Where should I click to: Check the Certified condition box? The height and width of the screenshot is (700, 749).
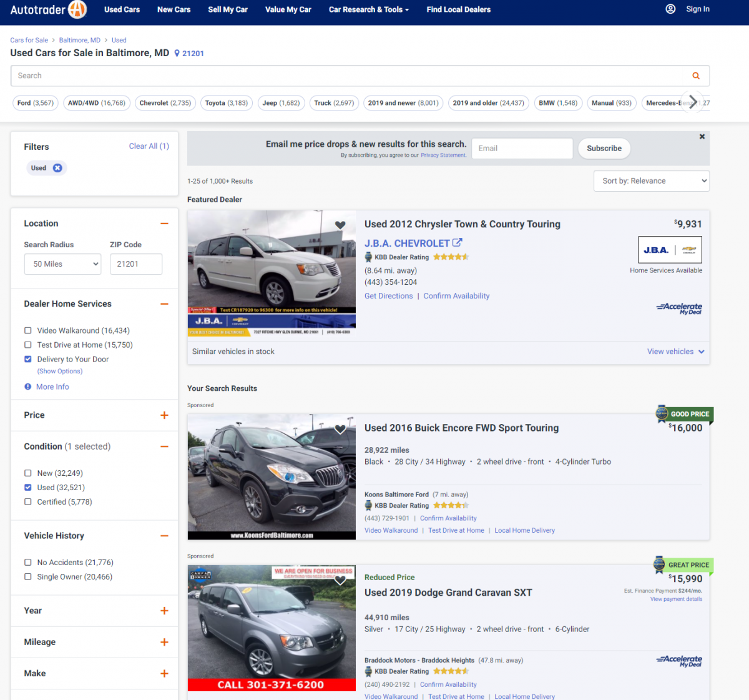coord(27,502)
